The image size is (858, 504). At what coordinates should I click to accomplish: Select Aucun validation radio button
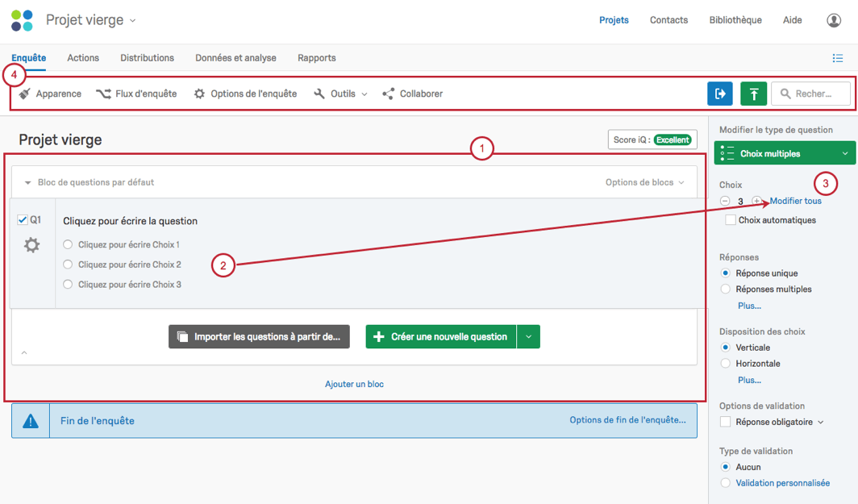[725, 467]
